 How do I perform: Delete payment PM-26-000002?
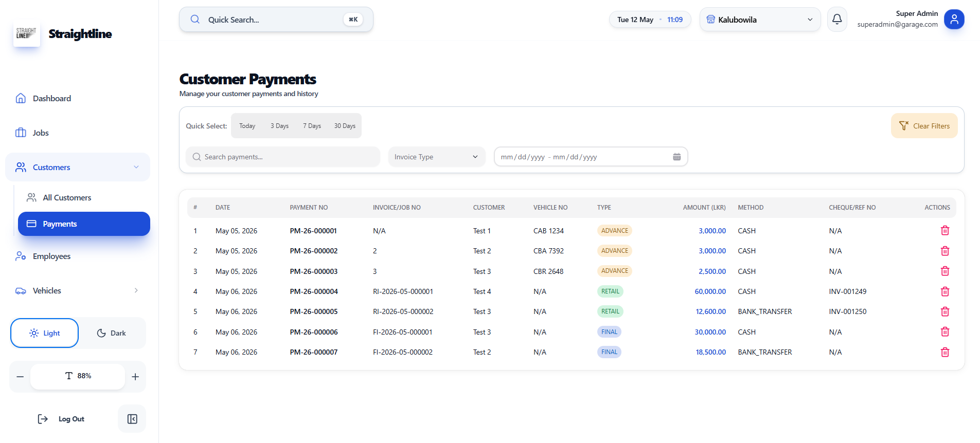[x=945, y=251]
